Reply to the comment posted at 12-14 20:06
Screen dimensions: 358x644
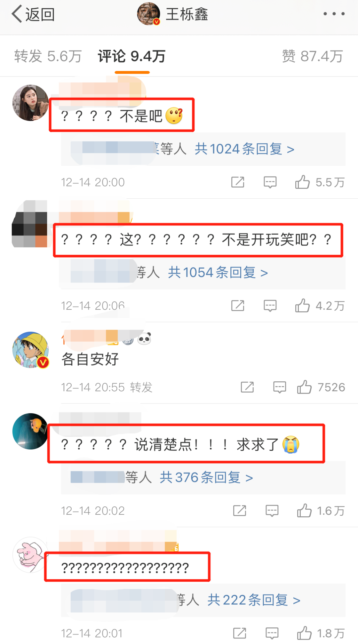pyautogui.click(x=270, y=306)
